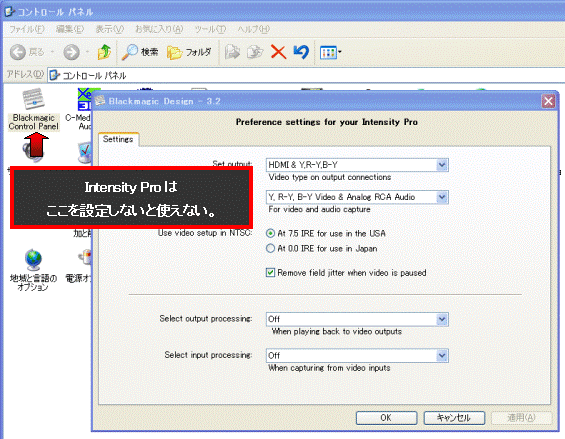Screen dimensions: 565x439
Task: Click the blue Undo arrow icon
Action: 301,52
